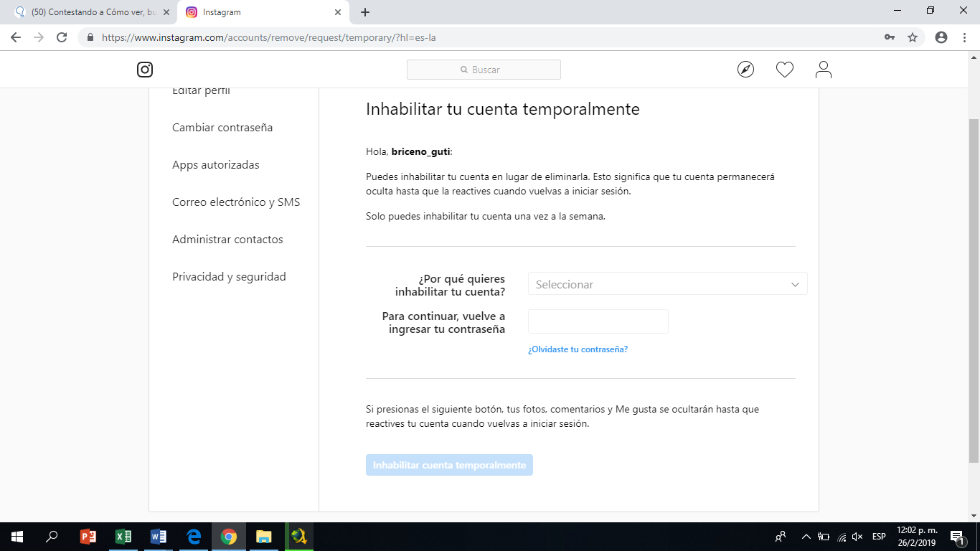Reload the current page
This screenshot has width=980, height=551.
click(62, 37)
